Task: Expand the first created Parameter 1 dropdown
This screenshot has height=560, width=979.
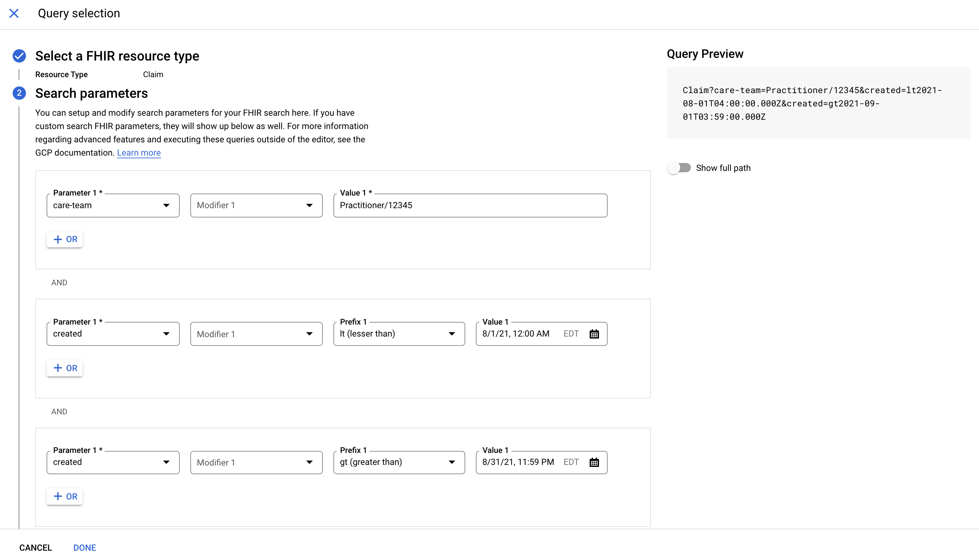Action: [112, 334]
